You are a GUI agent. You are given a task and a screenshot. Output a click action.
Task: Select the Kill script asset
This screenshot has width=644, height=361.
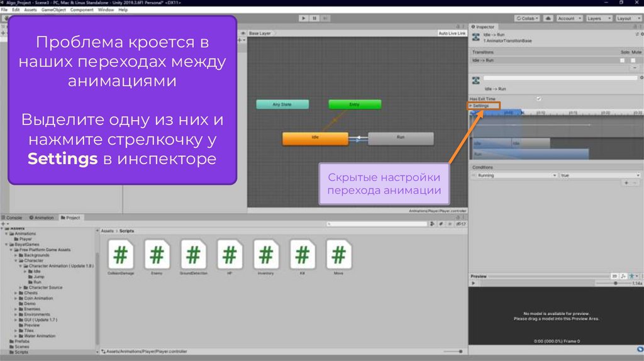click(x=303, y=257)
